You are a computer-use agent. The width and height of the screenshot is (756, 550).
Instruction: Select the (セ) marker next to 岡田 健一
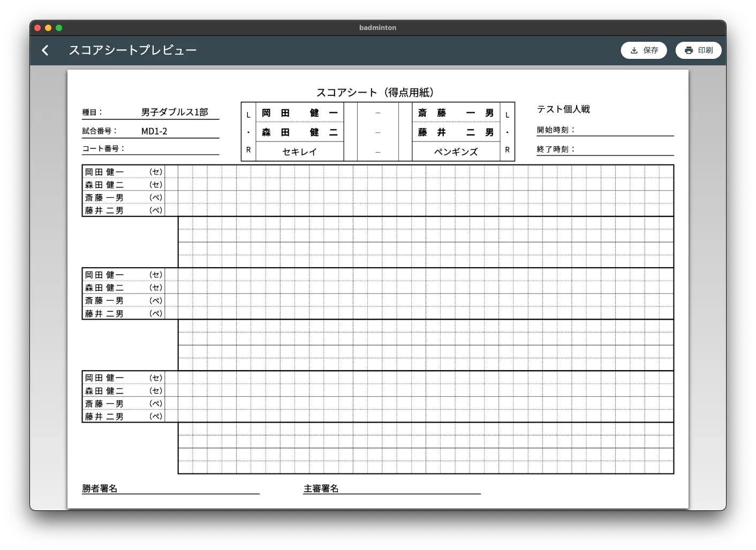[x=156, y=171]
